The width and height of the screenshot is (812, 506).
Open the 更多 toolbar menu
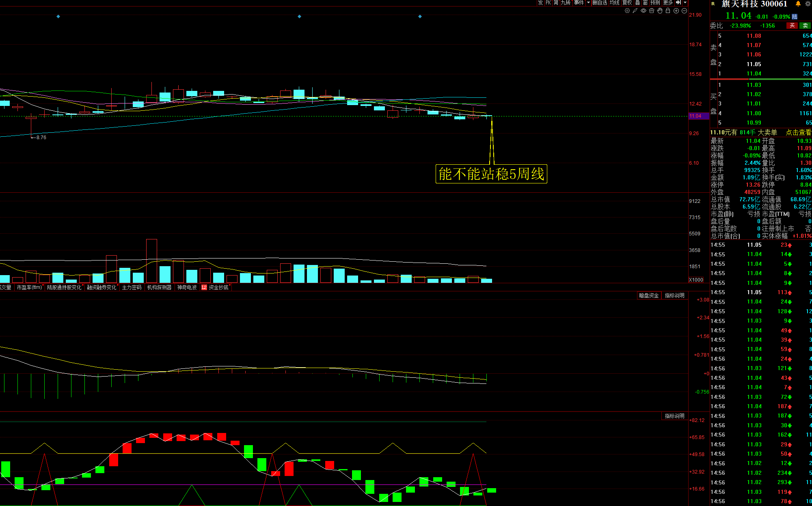point(668,2)
